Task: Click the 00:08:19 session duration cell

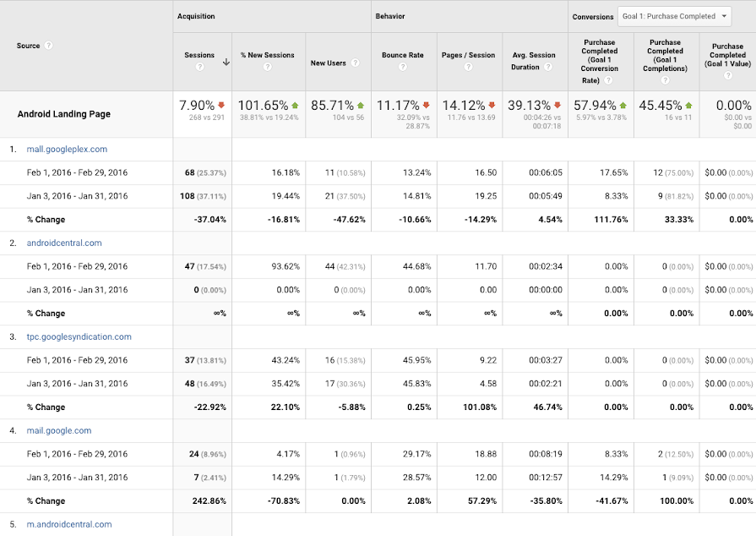Action: tap(546, 454)
